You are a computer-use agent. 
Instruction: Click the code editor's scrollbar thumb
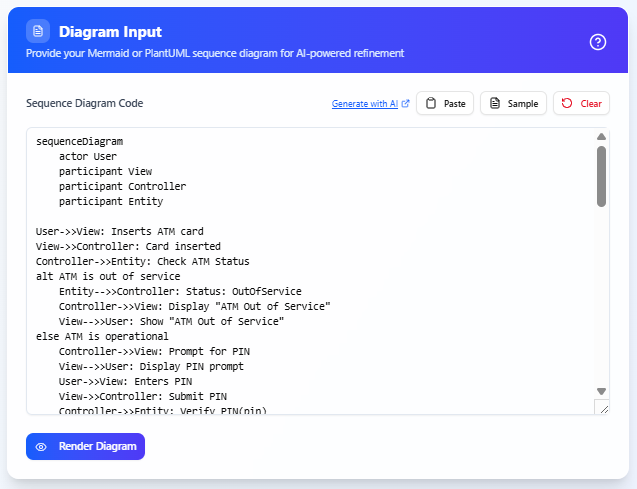pyautogui.click(x=601, y=175)
